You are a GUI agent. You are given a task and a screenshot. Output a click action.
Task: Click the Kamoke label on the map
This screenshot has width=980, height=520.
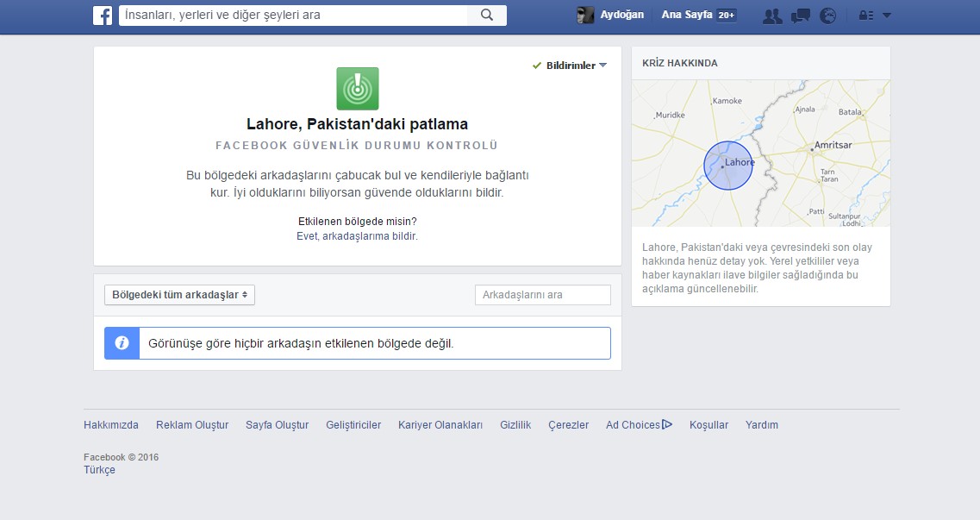[x=727, y=101]
